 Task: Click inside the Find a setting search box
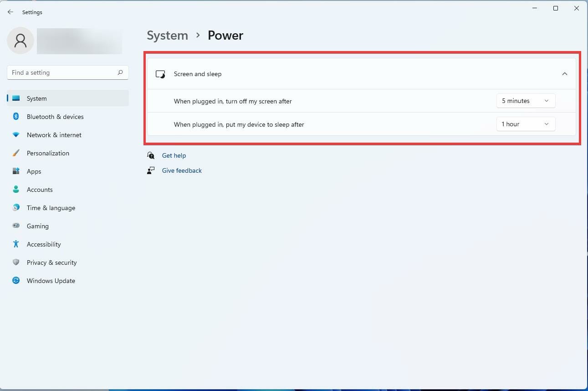64,72
